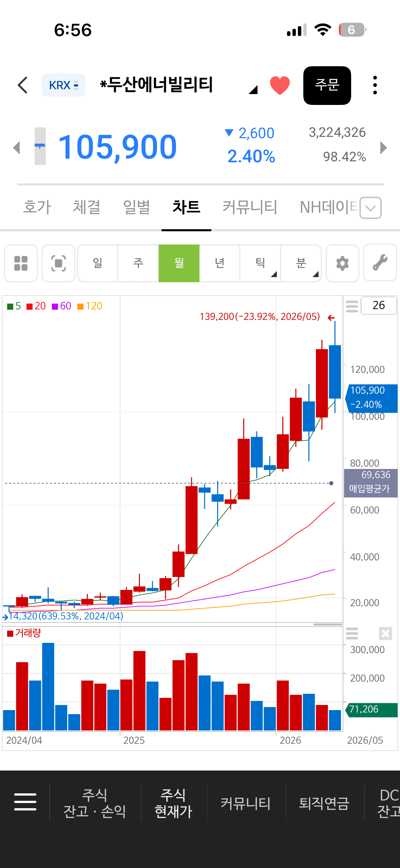Open stock name dropdown triangle
Viewport: 400px width, 868px height.
click(253, 90)
